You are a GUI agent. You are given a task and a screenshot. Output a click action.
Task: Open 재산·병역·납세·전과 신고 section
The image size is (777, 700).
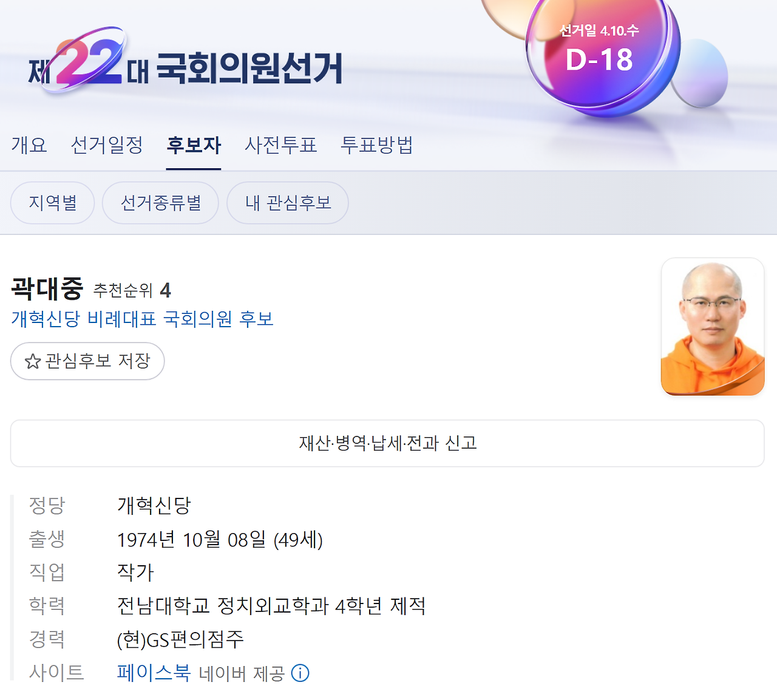(x=387, y=443)
